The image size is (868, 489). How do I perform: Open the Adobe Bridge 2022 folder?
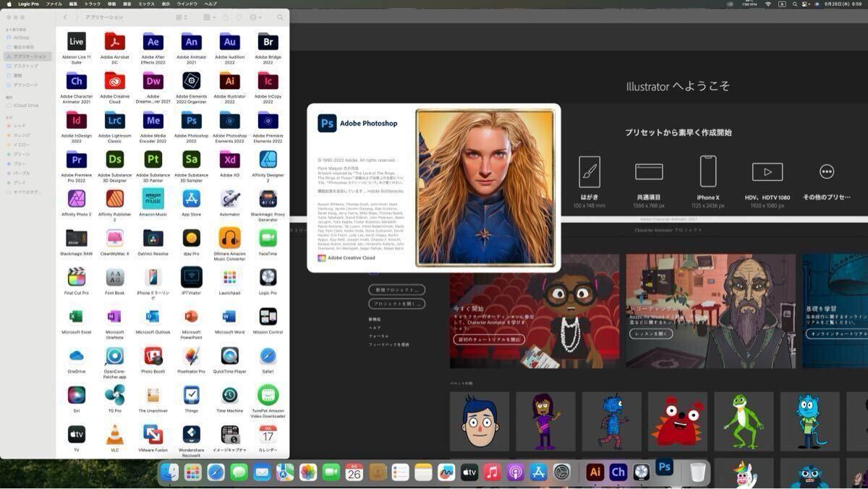[x=268, y=41]
